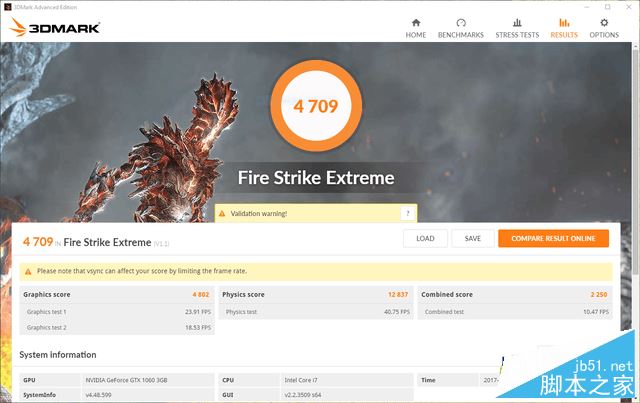Click the Combined score label
This screenshot has width=640, height=403.
[x=447, y=294]
